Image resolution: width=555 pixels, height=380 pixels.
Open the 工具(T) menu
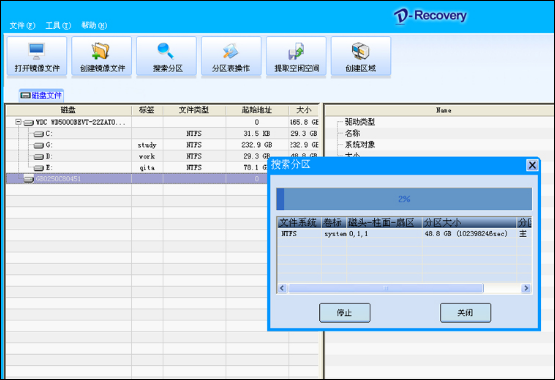pos(58,25)
